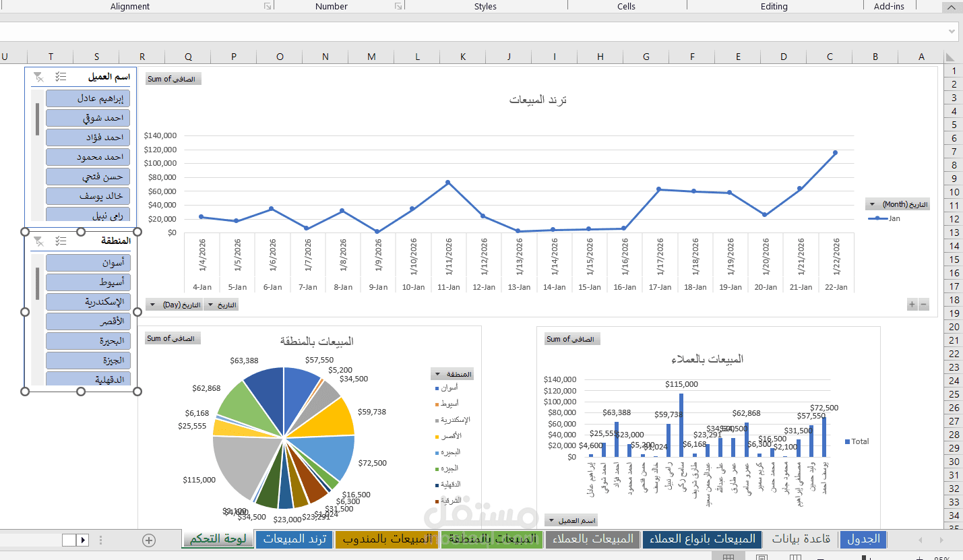Select region البحيرة in the المنطقة slicer

88,341
